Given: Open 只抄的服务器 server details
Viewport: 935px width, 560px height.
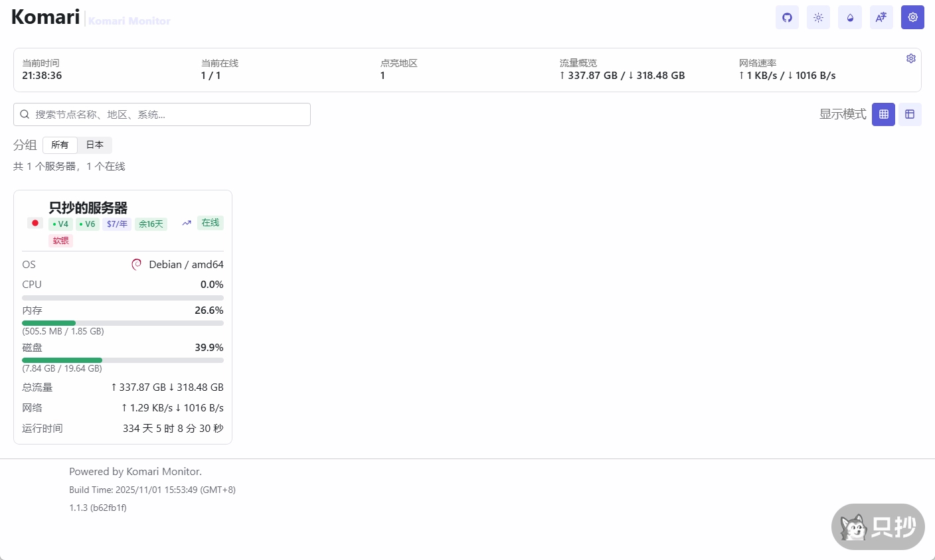Looking at the screenshot, I should pyautogui.click(x=88, y=208).
